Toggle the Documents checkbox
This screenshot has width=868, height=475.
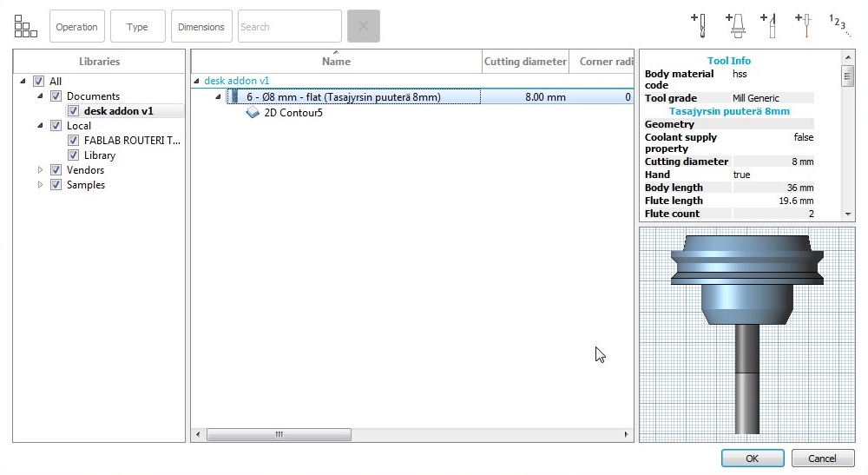point(56,96)
